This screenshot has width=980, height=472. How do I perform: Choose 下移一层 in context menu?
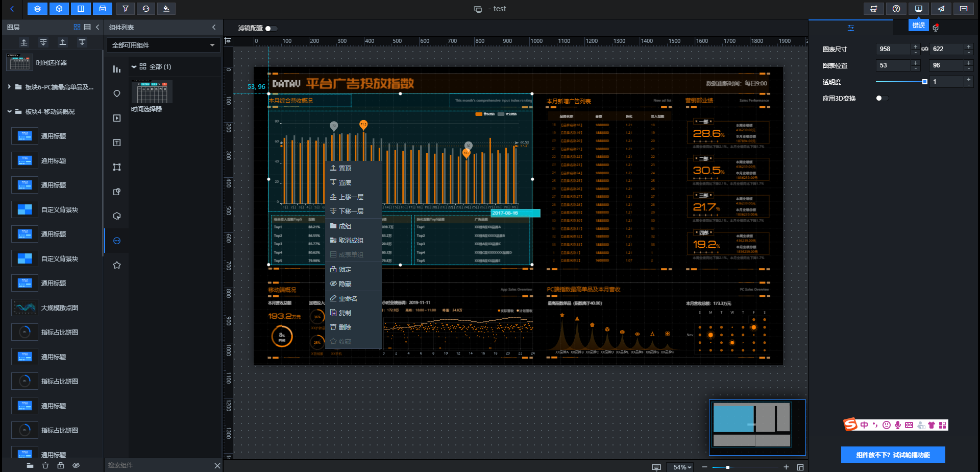coord(353,211)
